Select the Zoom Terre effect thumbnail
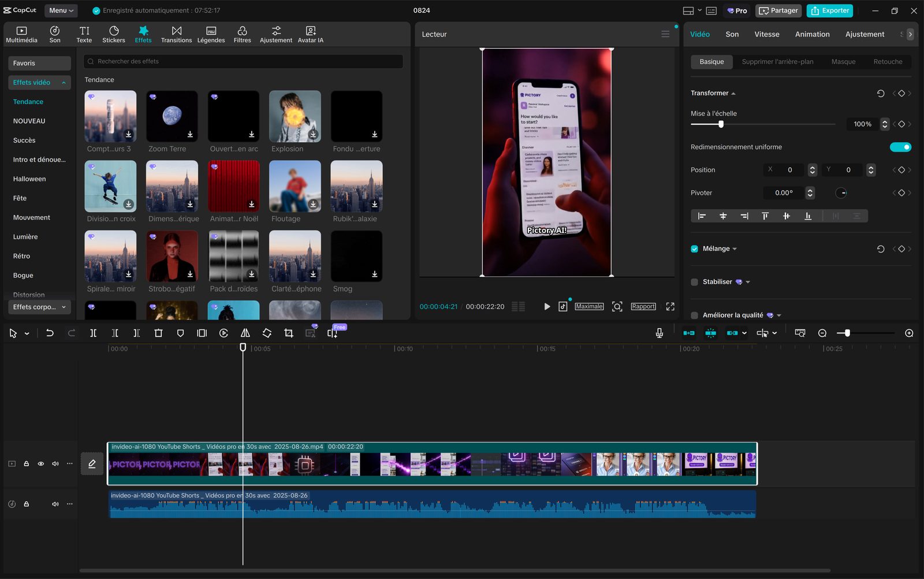This screenshot has height=579, width=924. click(172, 116)
